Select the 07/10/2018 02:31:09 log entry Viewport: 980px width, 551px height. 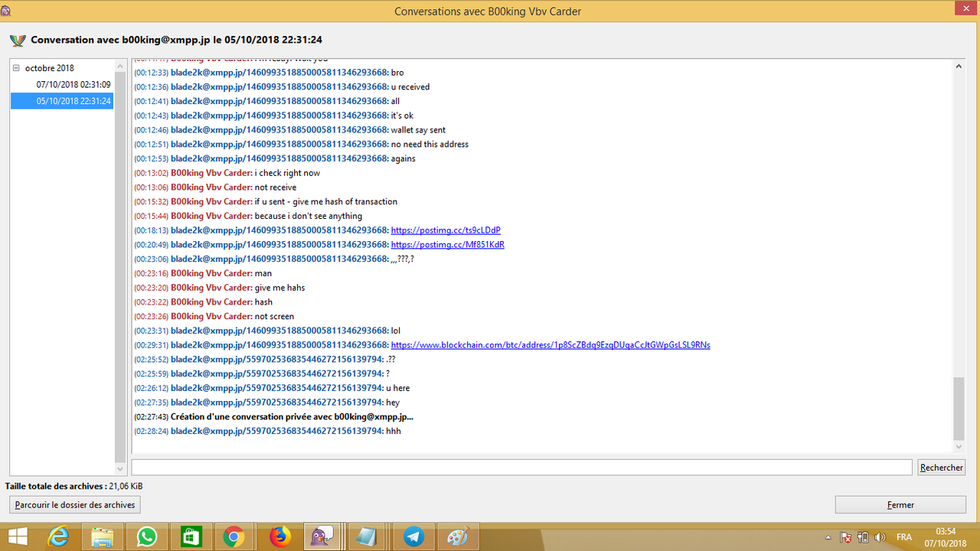[73, 85]
